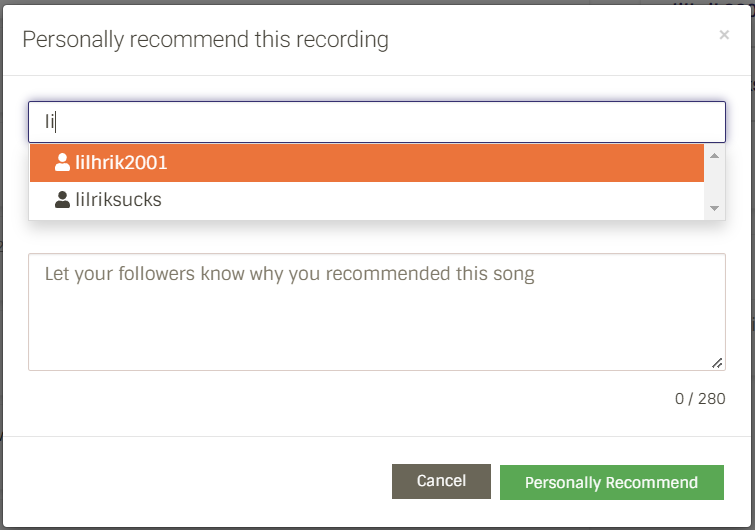Click the typed 'li' text in the field
The height and width of the screenshot is (530, 755).
[49, 122]
